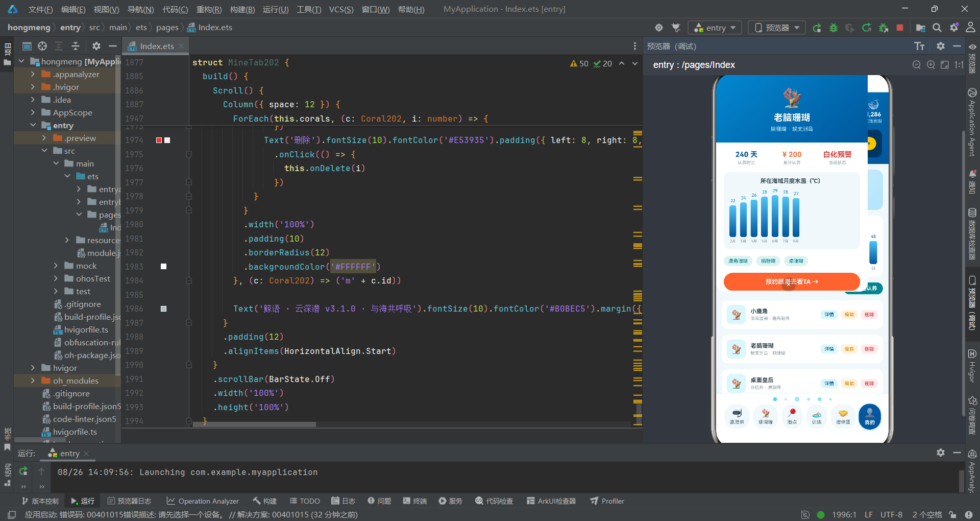980x521 pixels.
Task: Open the VCS(S) menu
Action: click(x=341, y=9)
